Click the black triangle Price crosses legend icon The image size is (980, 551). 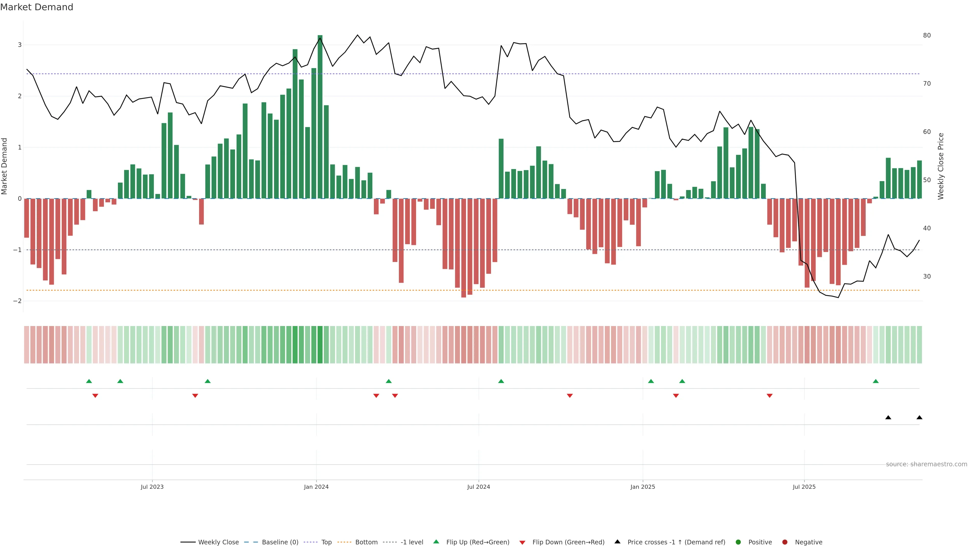pyautogui.click(x=617, y=542)
